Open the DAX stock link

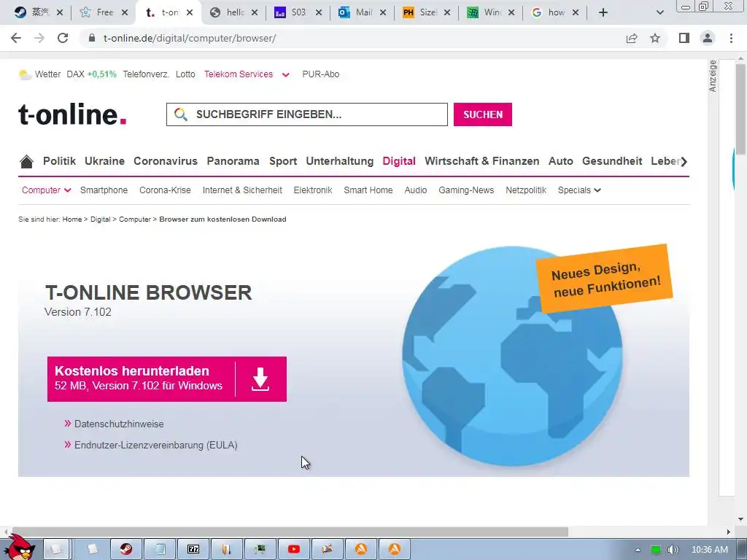tap(91, 74)
